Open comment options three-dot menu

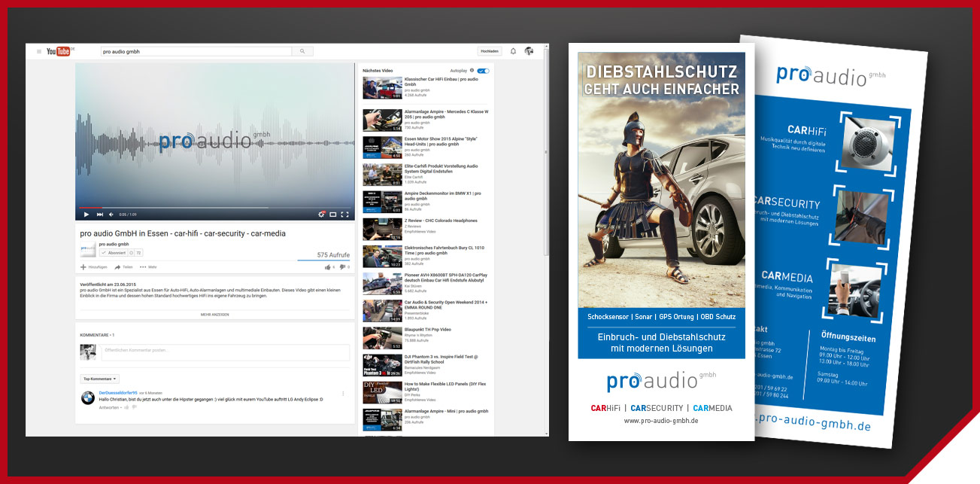[x=344, y=394]
